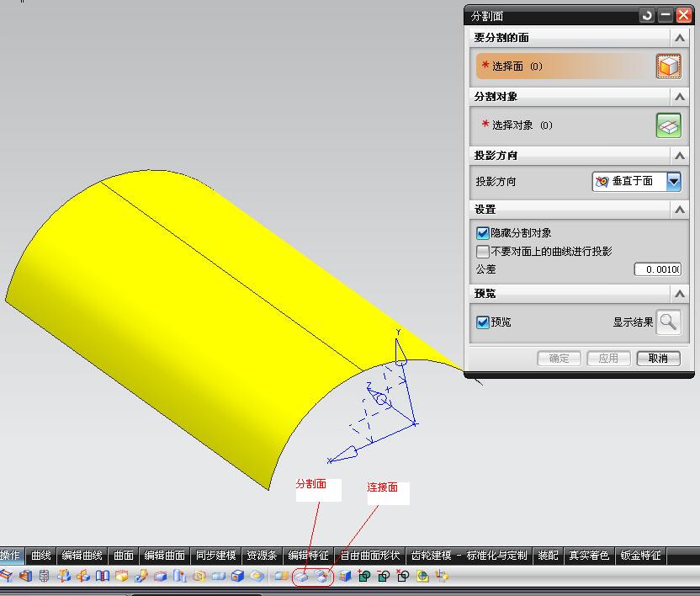Click the yellow square with green circle icon
700x596 pixels.
(x=422, y=577)
